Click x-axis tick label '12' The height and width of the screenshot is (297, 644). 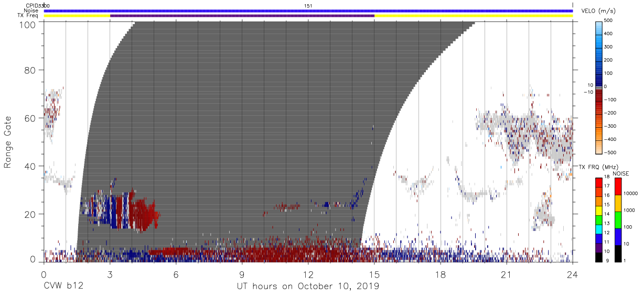pos(308,274)
